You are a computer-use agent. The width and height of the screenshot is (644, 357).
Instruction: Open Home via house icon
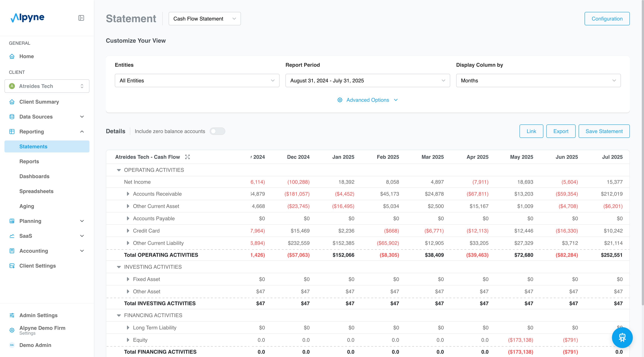(x=12, y=56)
